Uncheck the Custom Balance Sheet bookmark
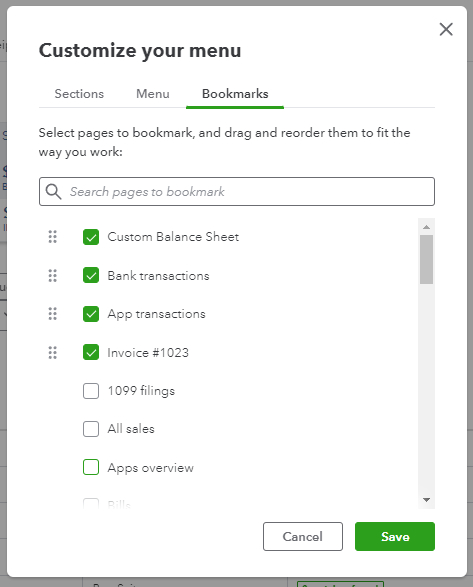 91,237
